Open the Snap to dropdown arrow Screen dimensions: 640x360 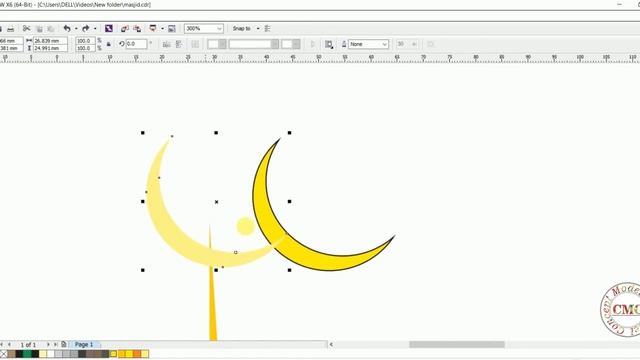(x=258, y=29)
